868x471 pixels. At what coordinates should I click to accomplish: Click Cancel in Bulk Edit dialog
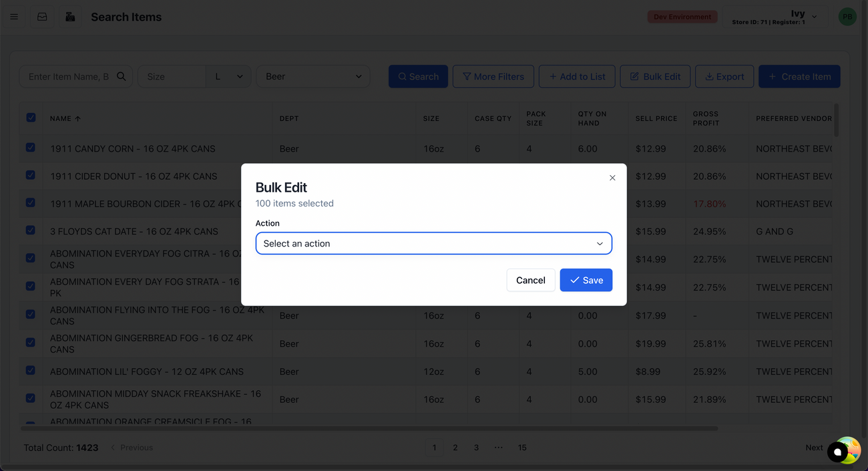click(x=530, y=280)
